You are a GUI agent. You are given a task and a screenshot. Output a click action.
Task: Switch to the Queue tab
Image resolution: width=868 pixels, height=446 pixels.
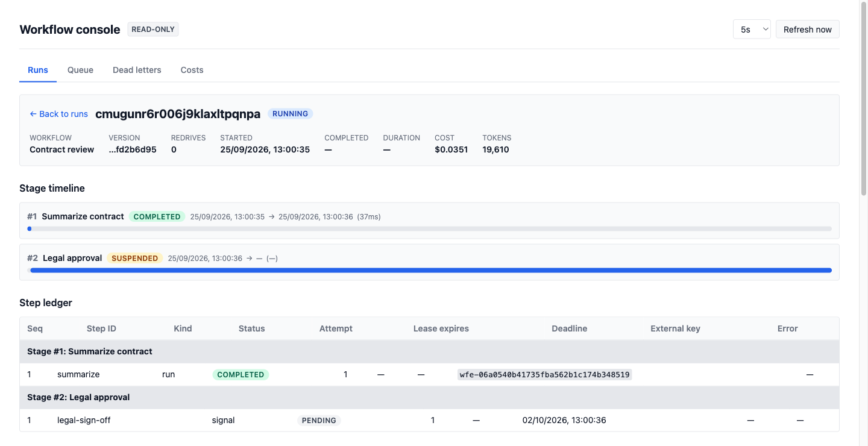click(80, 70)
